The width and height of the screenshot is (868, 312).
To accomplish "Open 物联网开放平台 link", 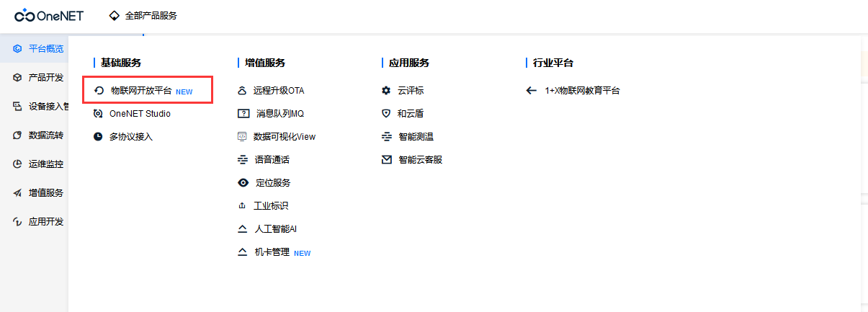I will point(141,91).
